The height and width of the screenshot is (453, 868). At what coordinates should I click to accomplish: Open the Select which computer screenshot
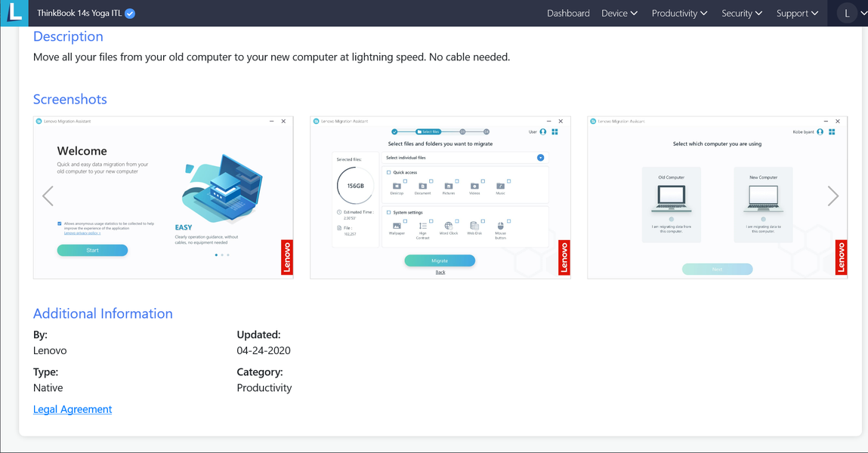point(718,198)
